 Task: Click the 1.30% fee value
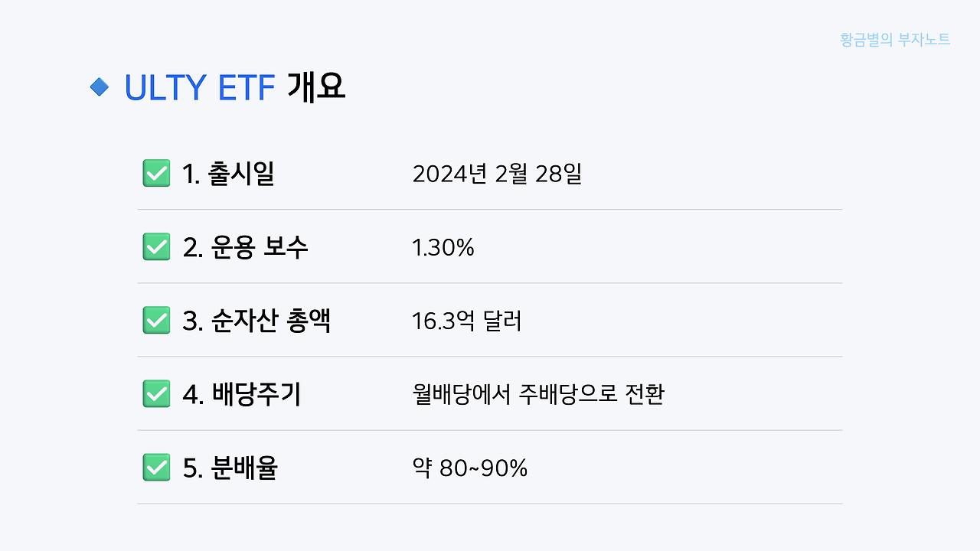pyautogui.click(x=443, y=248)
